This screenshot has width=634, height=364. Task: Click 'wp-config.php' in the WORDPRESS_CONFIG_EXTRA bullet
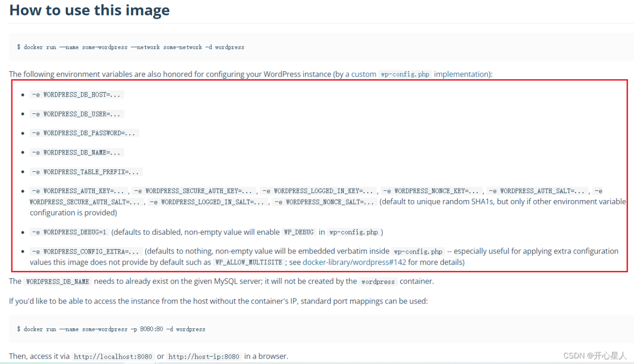(x=419, y=252)
